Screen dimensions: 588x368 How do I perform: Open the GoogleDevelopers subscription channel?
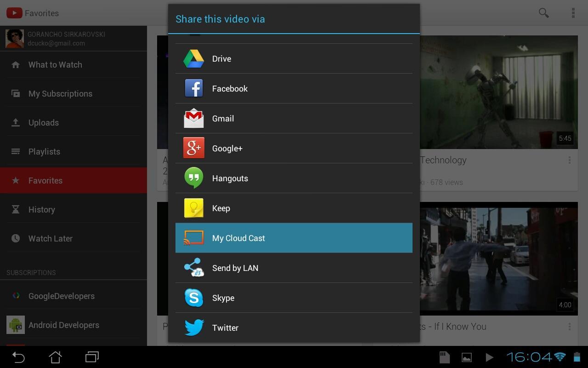[73, 296]
